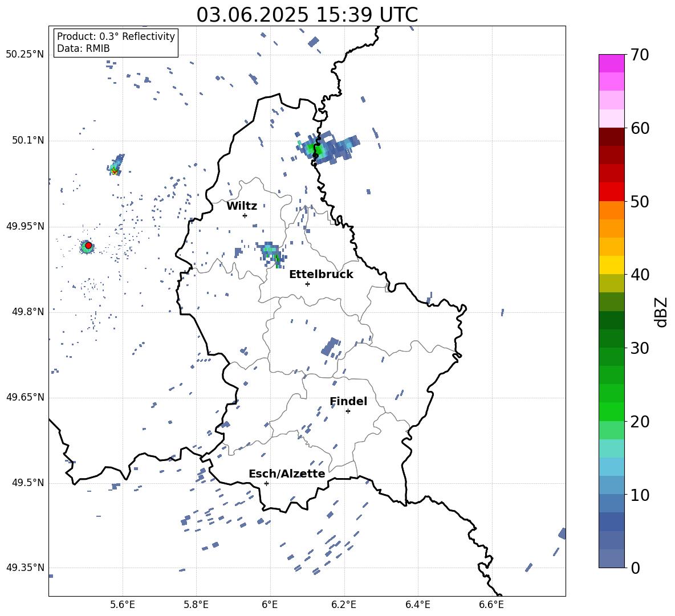Click the 50.25°N latitude label

(25, 55)
